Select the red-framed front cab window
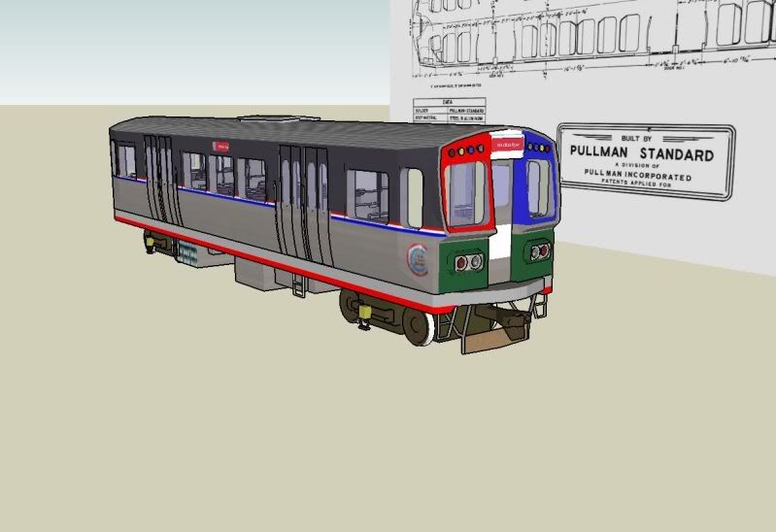Image resolution: width=776 pixels, height=532 pixels. (x=466, y=194)
